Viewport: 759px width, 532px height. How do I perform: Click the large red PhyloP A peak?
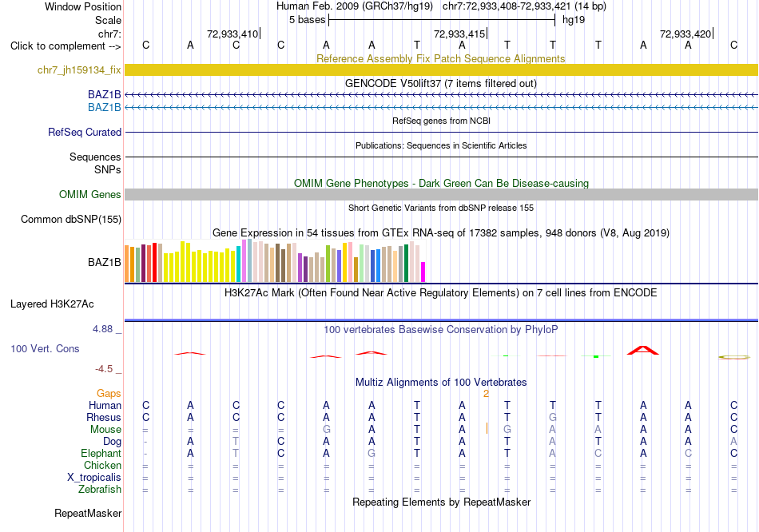pyautogui.click(x=643, y=351)
